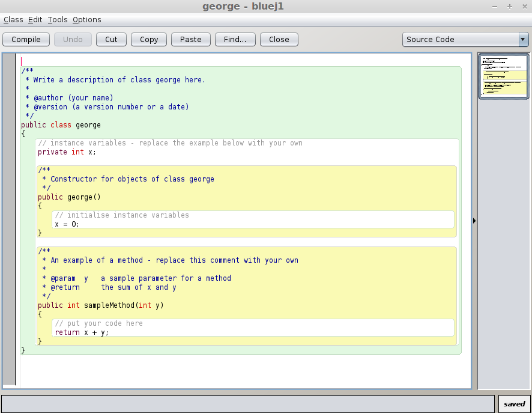Open the Edit menu
532x413 pixels.
(35, 20)
